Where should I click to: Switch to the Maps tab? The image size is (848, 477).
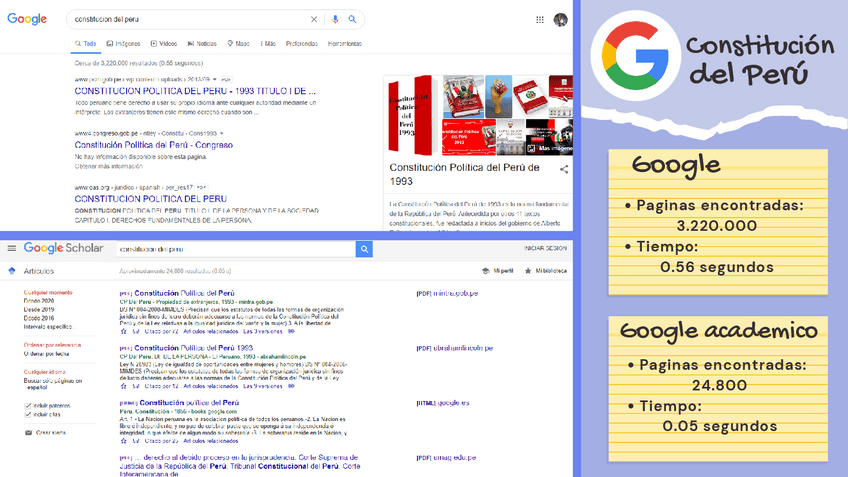[x=238, y=44]
